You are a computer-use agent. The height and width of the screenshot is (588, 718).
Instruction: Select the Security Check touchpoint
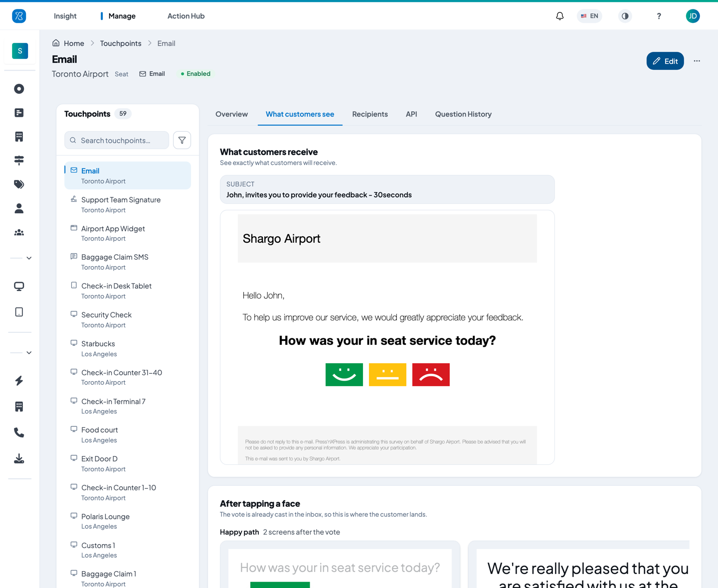tap(128, 319)
